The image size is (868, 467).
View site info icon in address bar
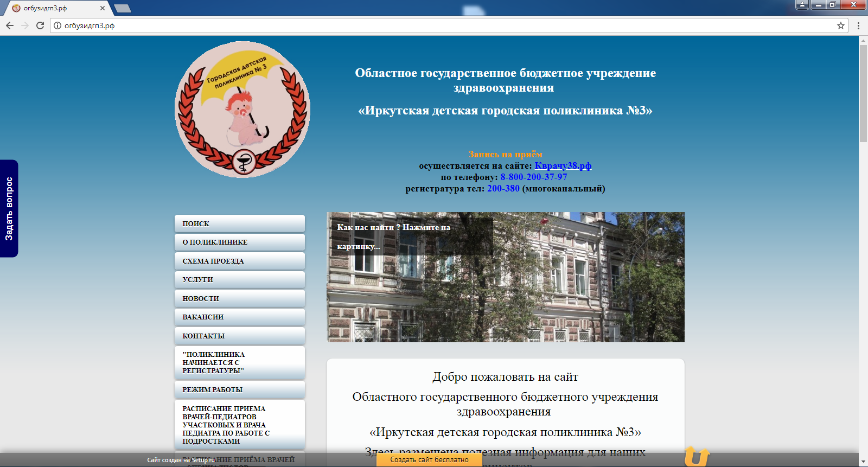pyautogui.click(x=58, y=25)
